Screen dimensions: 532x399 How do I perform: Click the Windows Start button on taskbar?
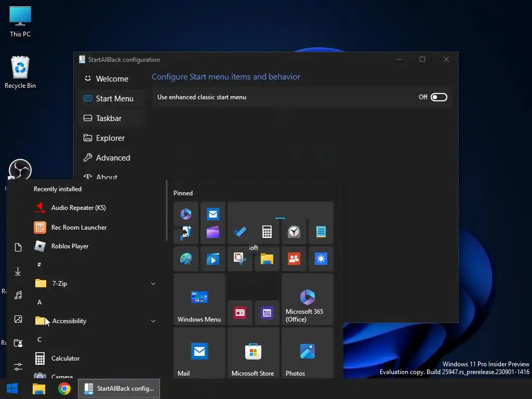(x=12, y=389)
